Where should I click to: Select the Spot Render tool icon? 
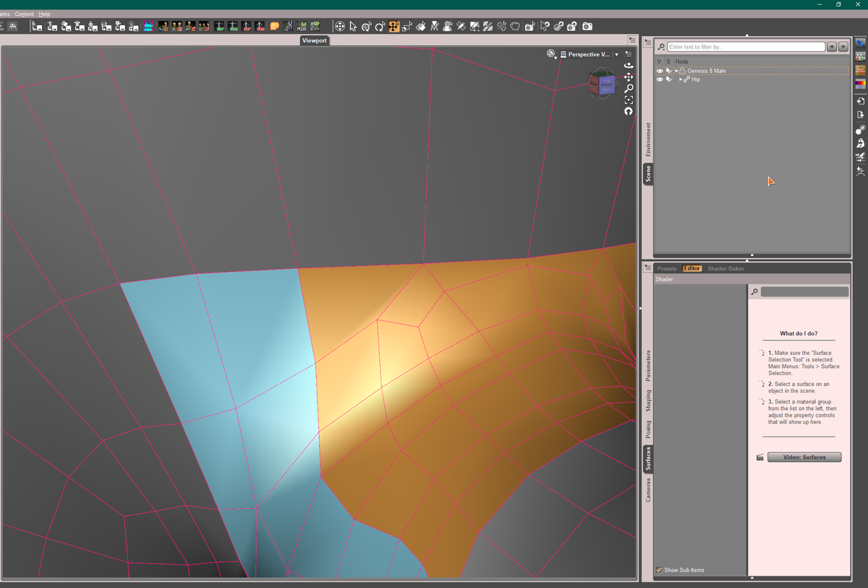tap(530, 26)
